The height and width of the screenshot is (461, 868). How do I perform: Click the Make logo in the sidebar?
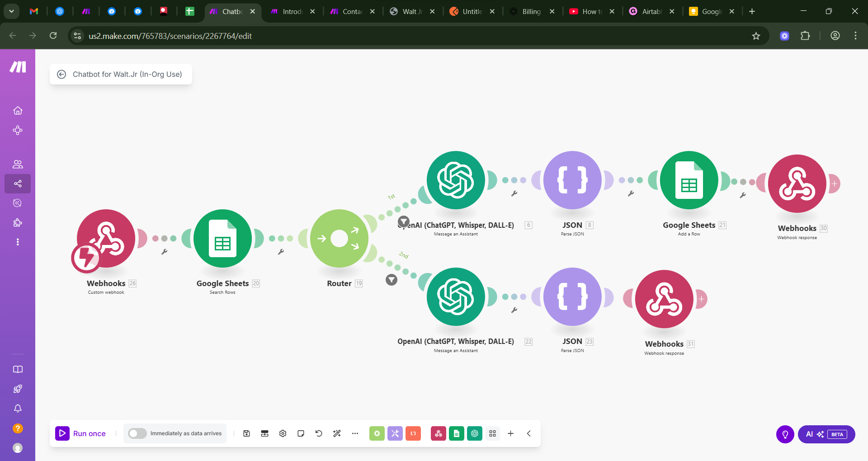point(18,67)
